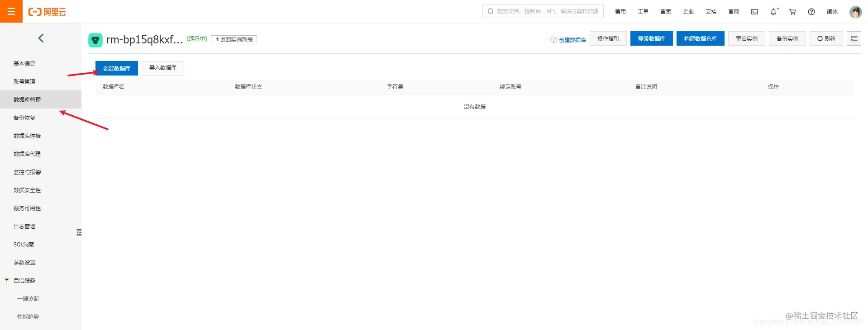Open 备份恢复 in sidebar
The image size is (868, 330).
coord(24,118)
